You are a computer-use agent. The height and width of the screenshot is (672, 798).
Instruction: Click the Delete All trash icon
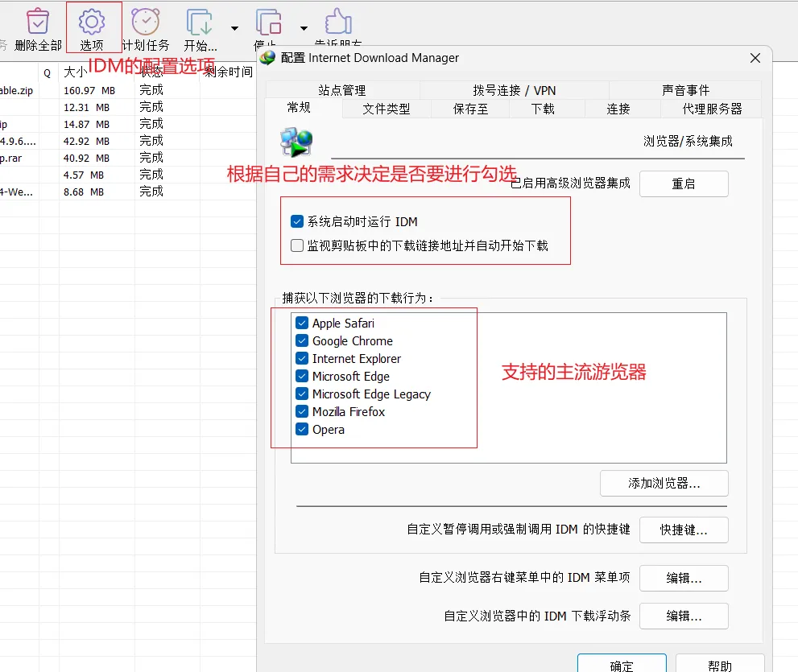38,22
